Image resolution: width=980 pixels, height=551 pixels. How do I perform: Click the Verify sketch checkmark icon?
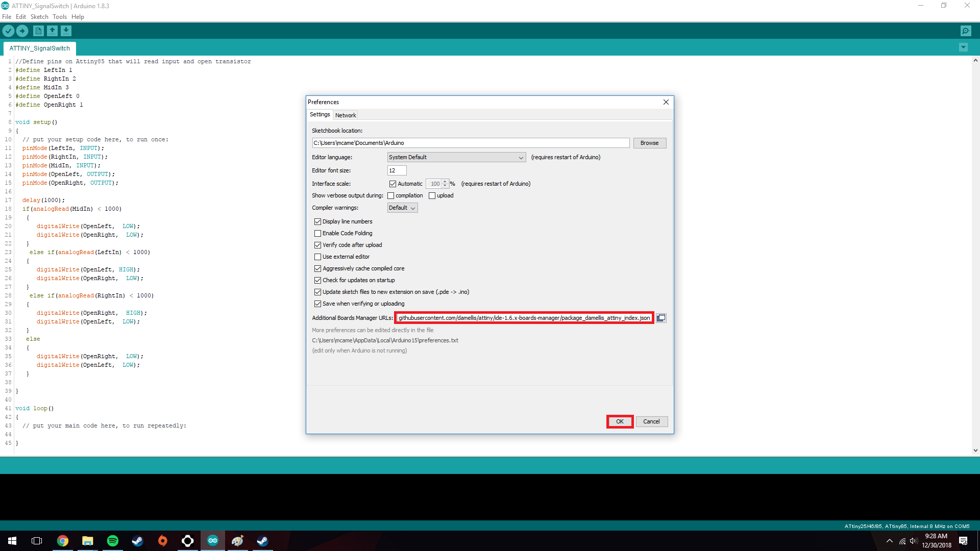coord(8,31)
